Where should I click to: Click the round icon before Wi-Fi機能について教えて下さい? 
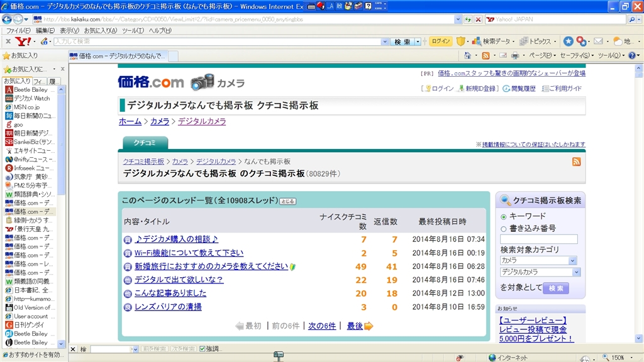click(128, 253)
